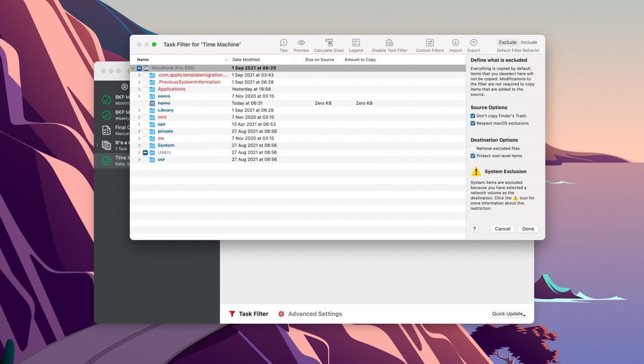Expand the Users folder
Screen dimensions: 644x364
point(139,153)
